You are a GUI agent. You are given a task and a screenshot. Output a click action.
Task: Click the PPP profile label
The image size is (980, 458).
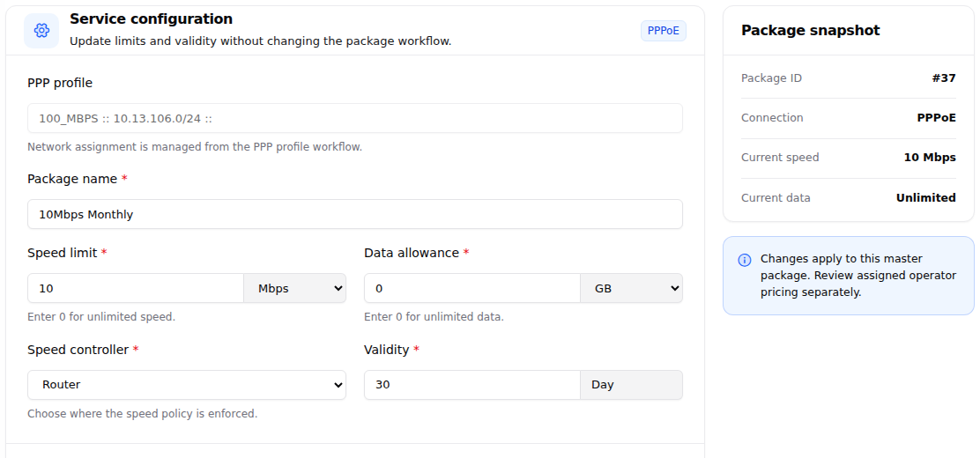pos(60,83)
